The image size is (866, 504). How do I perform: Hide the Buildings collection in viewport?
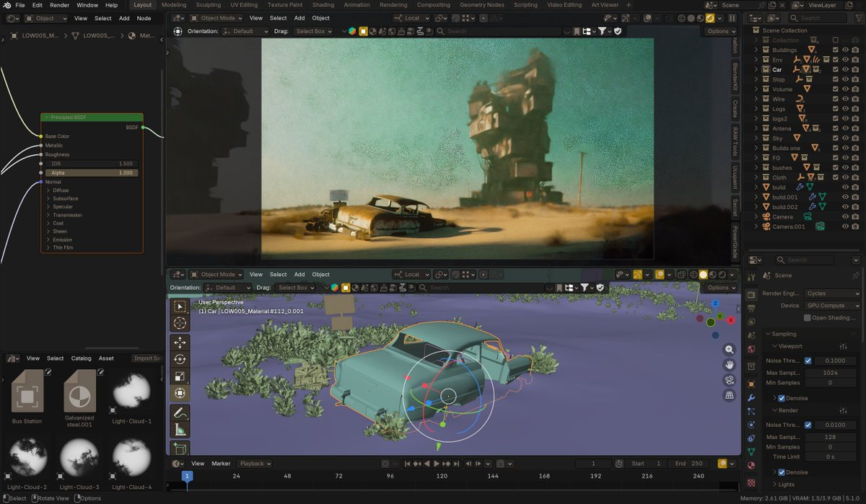click(845, 50)
